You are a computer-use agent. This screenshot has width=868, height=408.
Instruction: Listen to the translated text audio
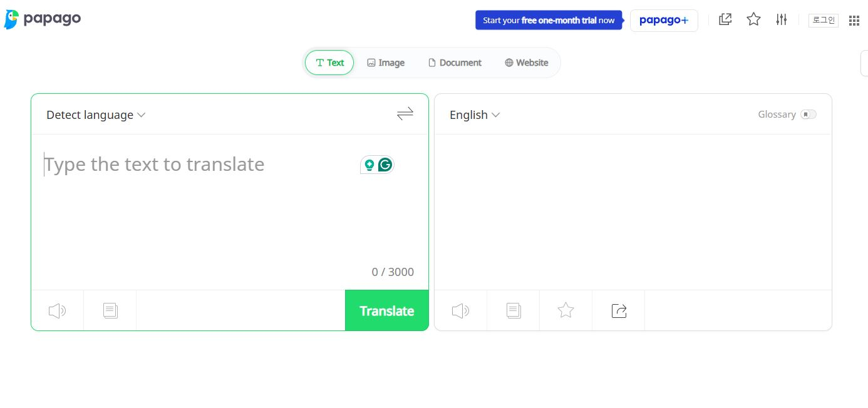[x=460, y=310]
